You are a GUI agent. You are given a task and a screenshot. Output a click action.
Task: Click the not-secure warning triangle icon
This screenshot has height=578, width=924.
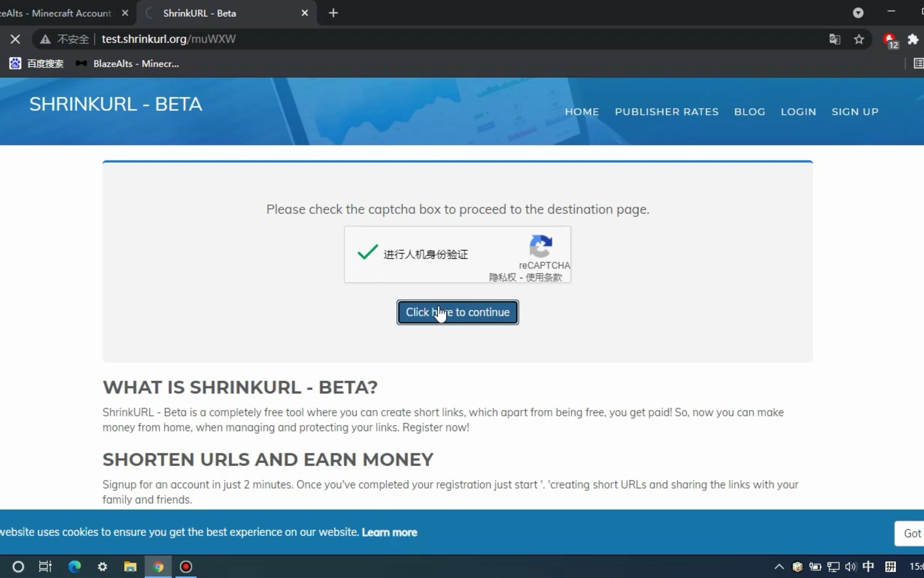[x=45, y=39]
